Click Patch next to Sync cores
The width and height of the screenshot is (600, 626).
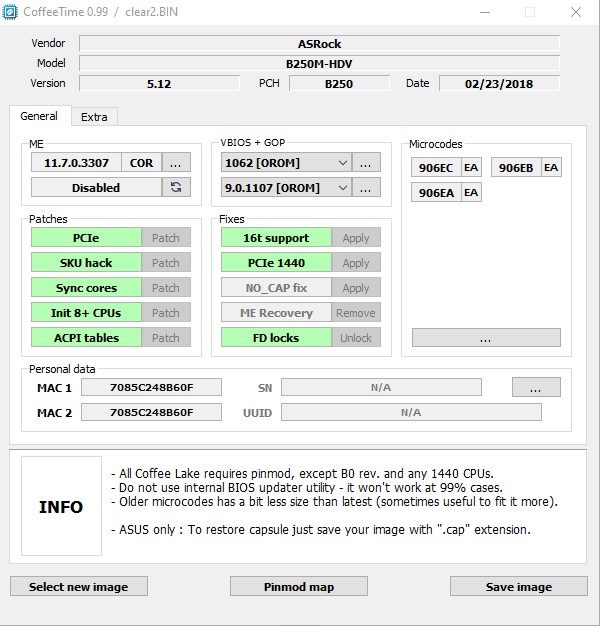(x=166, y=287)
